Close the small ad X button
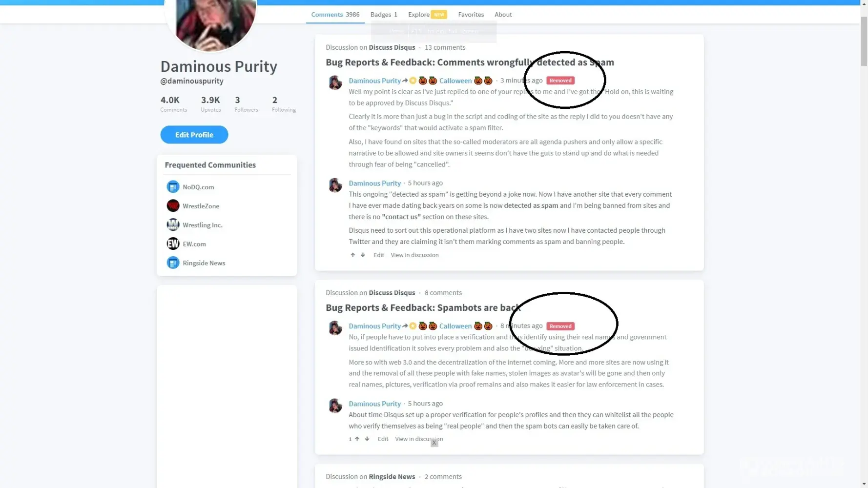 point(434,443)
